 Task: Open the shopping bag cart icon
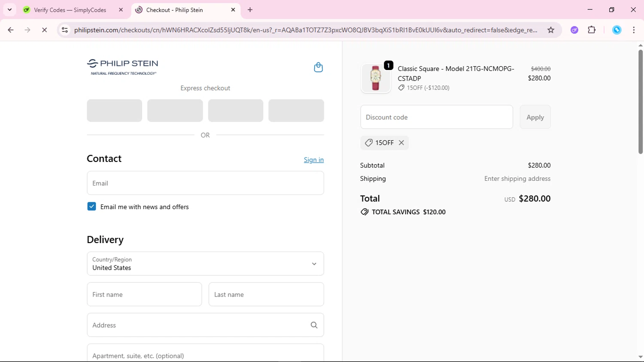point(318,67)
